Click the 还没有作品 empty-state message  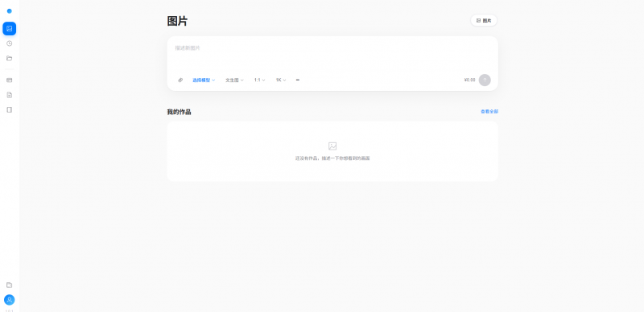click(332, 158)
